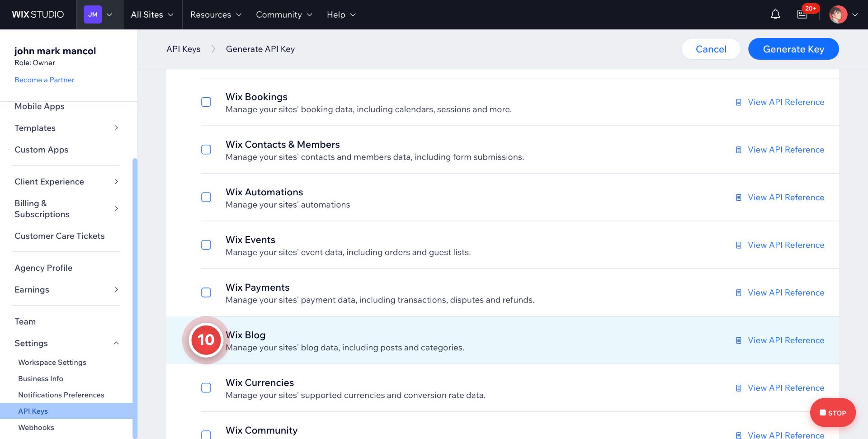Open the All Sites dropdown
The width and height of the screenshot is (868, 439).
click(x=152, y=14)
